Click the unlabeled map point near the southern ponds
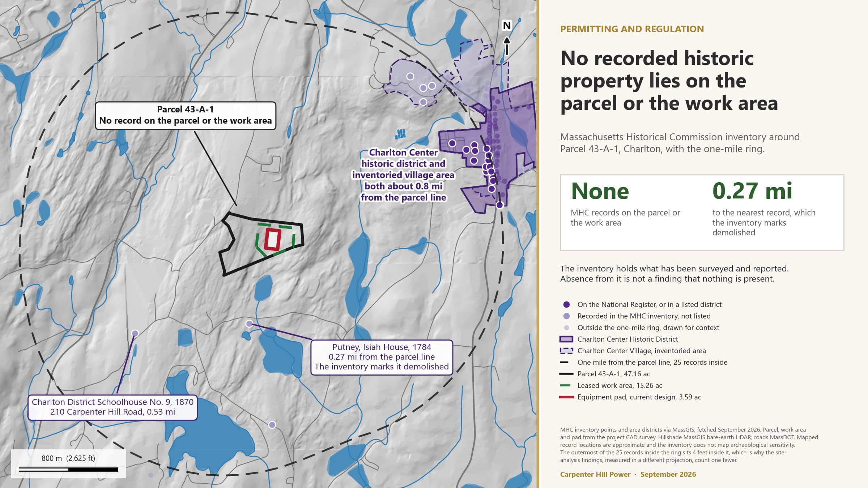Image resolution: width=868 pixels, height=488 pixels. (x=272, y=425)
